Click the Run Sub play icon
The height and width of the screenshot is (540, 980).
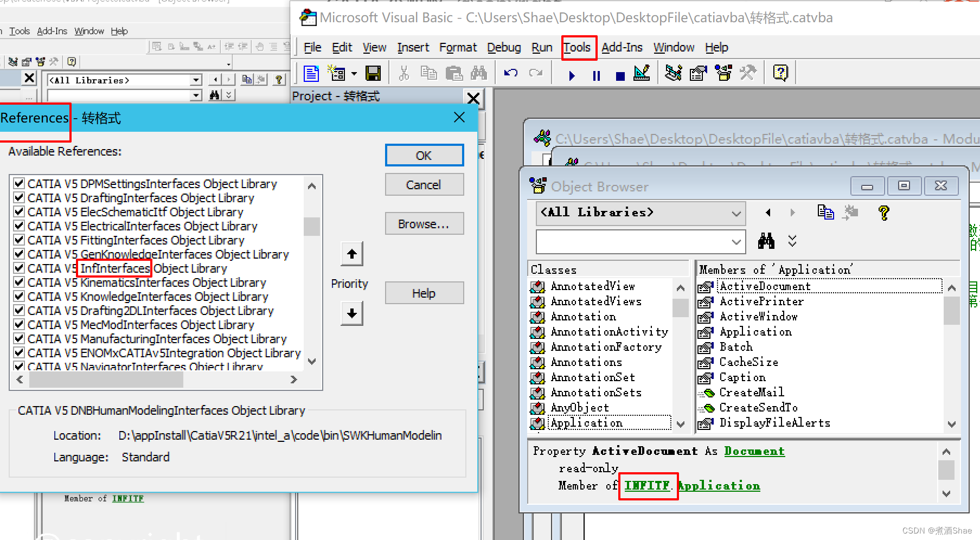pos(572,76)
